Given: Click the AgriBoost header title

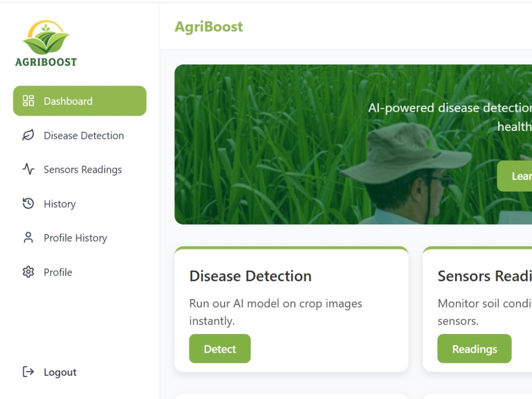Looking at the screenshot, I should (209, 27).
